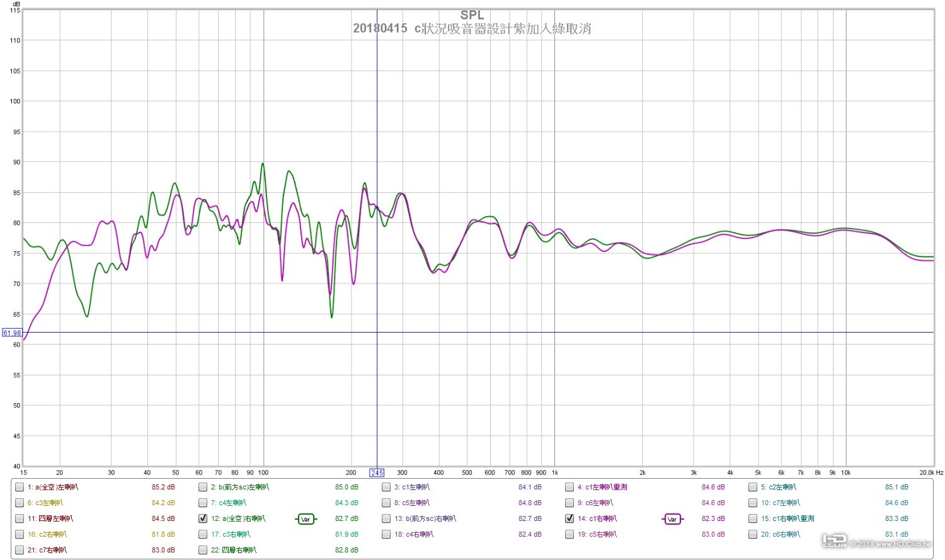This screenshot has width=945, height=560.
Task: Tick the checkbox for 4: c1左喇叭重測
Action: click(x=570, y=487)
